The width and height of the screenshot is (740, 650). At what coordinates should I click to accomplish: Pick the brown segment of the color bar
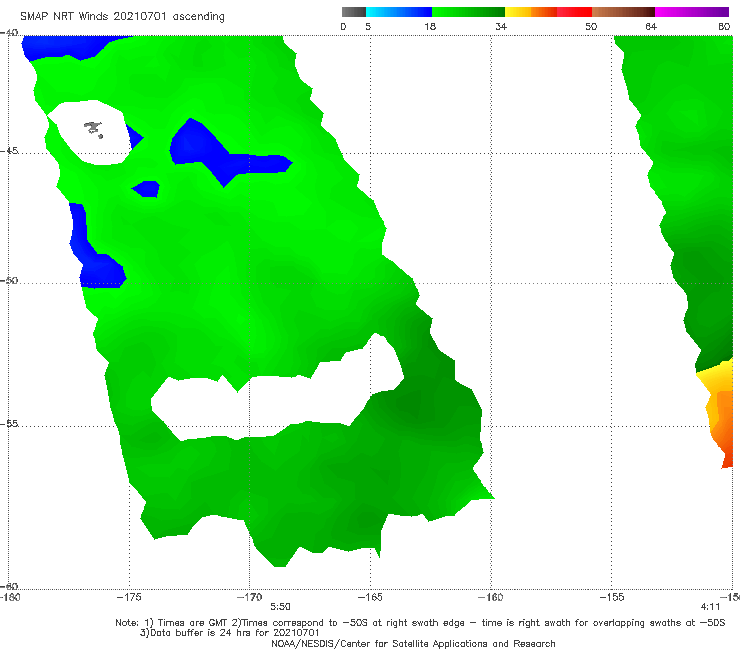click(x=623, y=12)
